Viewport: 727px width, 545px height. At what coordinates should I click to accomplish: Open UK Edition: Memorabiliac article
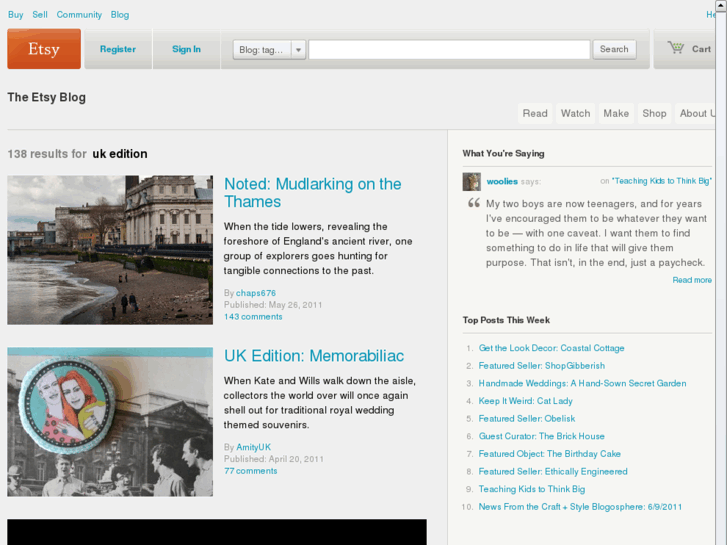[314, 356]
